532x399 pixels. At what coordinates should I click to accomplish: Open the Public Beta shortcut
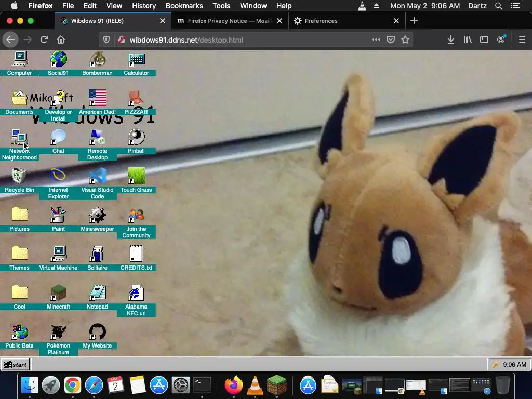click(x=19, y=336)
